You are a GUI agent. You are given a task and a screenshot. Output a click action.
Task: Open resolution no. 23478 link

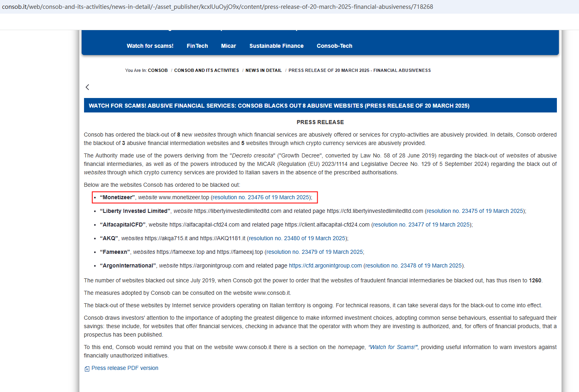414,265
